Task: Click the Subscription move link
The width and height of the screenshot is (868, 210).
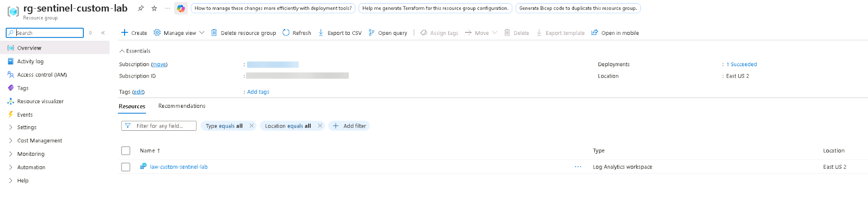Action: [159, 65]
